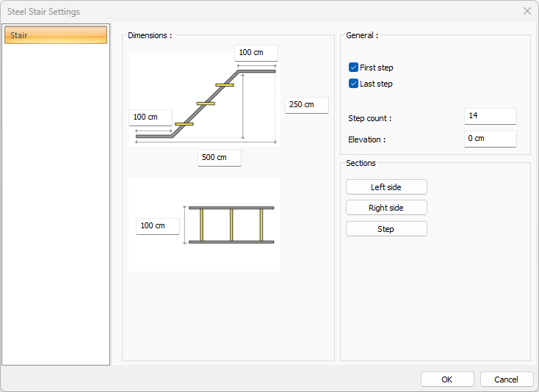
Task: Focus the stair width field beside plan view
Action: tap(157, 225)
